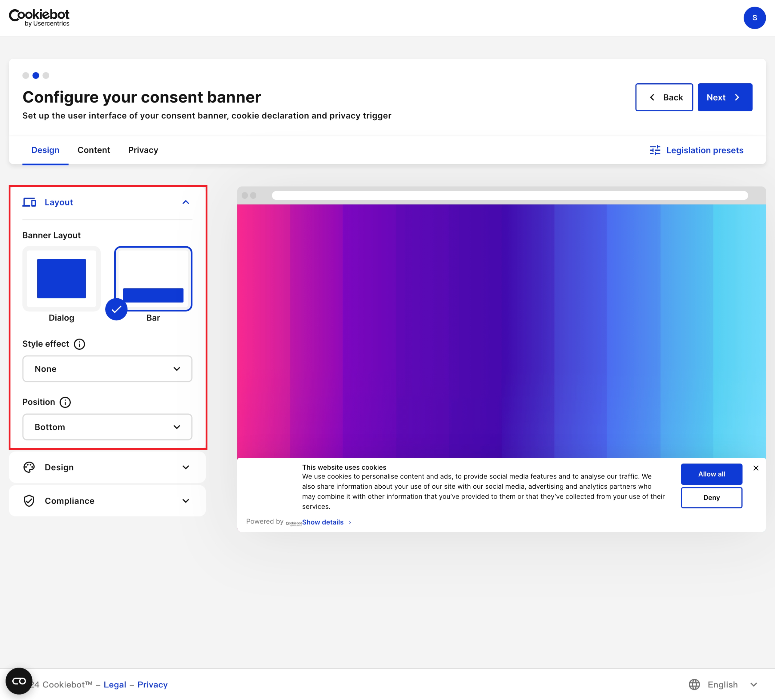Close the cookie banner preview
Viewport: 775px width, 700px height.
pyautogui.click(x=756, y=468)
